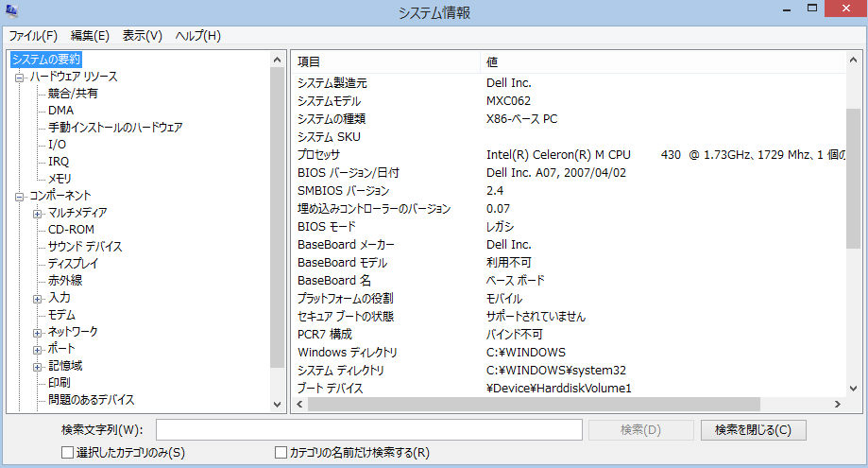Expand the 記憶域 tree node

tap(38, 366)
